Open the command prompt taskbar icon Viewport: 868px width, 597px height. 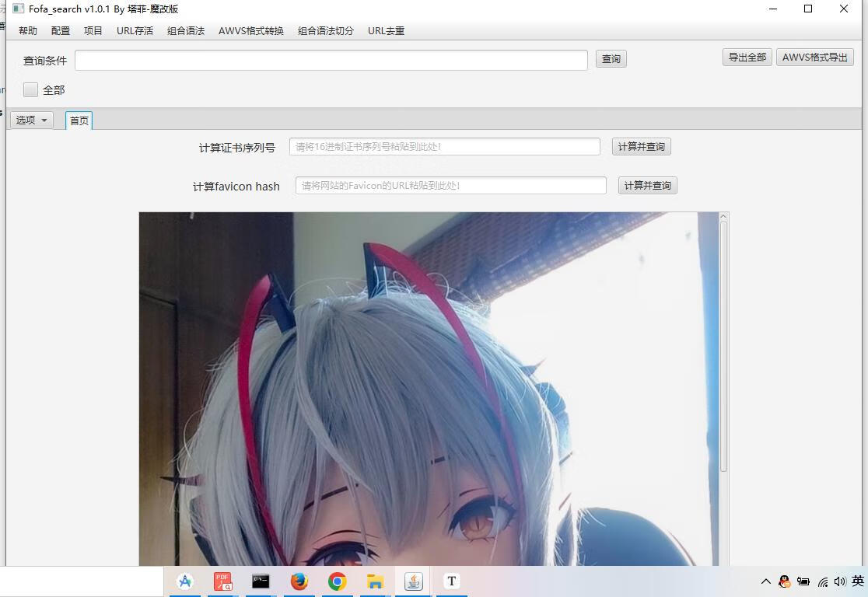261,581
